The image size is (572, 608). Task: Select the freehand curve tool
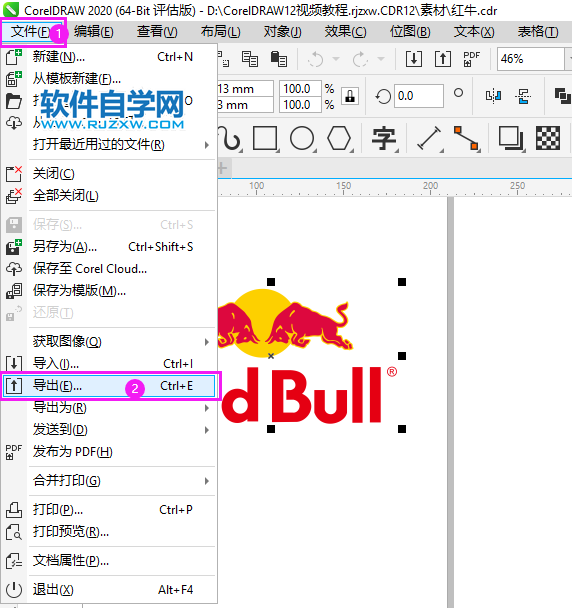(x=231, y=138)
